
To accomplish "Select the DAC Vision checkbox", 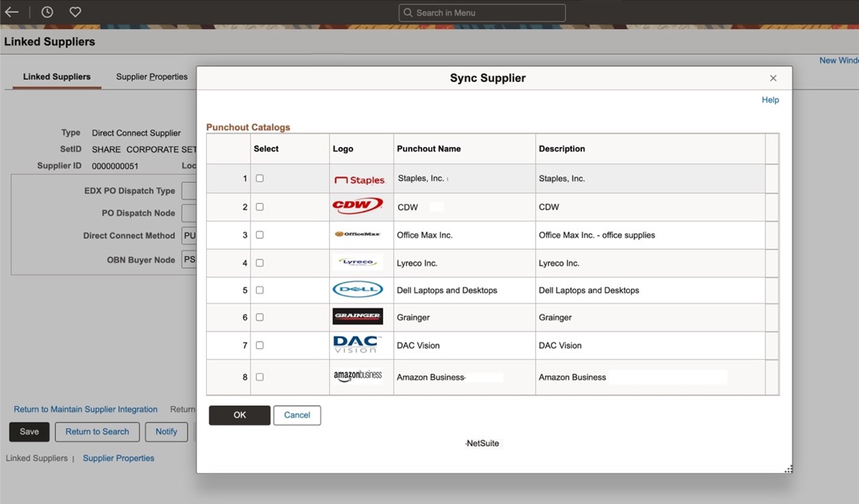I will coord(259,346).
